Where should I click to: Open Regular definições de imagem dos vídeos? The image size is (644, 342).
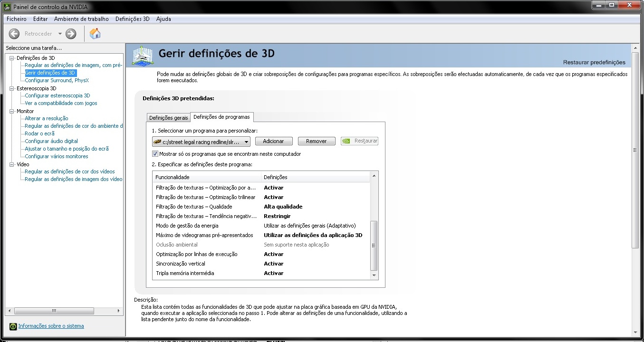pos(74,179)
